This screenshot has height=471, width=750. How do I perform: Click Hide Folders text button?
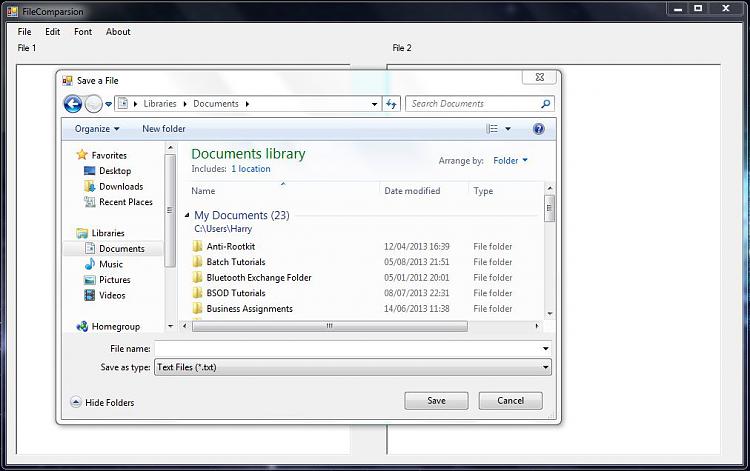pos(110,403)
